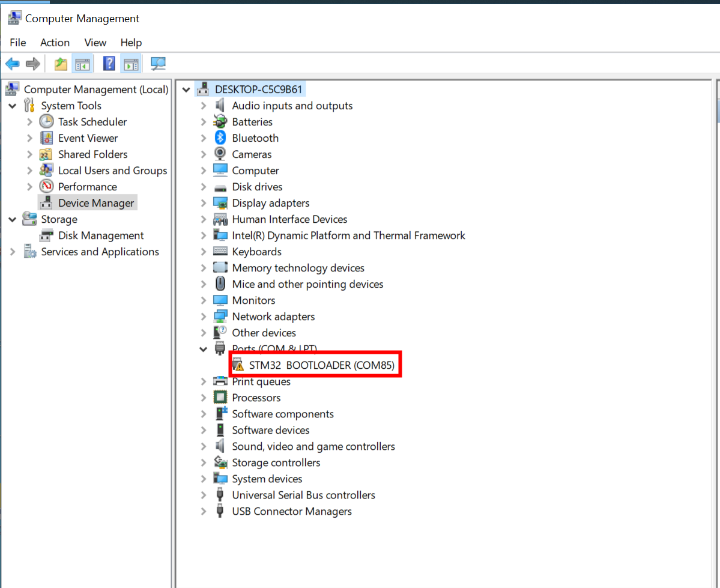This screenshot has height=588, width=720.
Task: Click the Event Viewer icon
Action: pos(46,138)
